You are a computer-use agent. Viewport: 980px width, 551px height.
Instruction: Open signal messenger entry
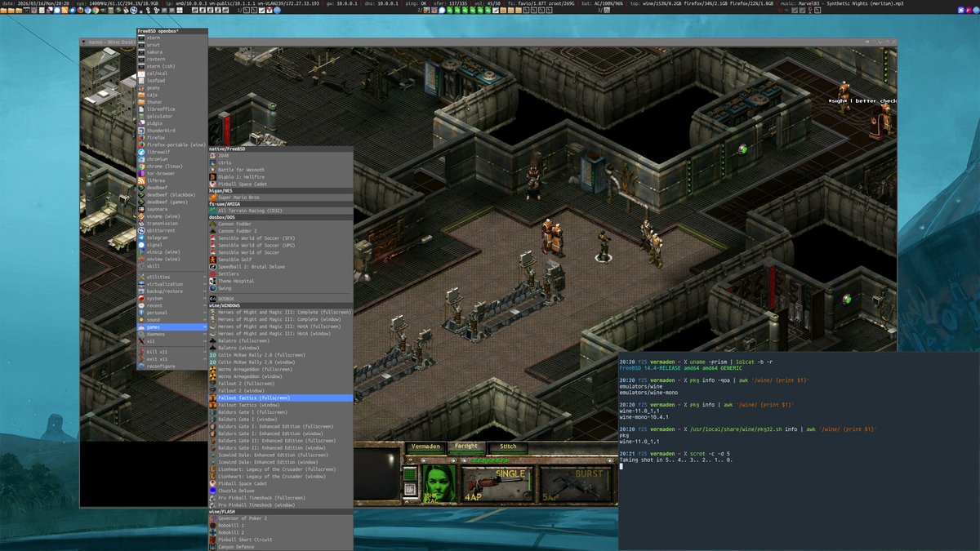(x=172, y=244)
